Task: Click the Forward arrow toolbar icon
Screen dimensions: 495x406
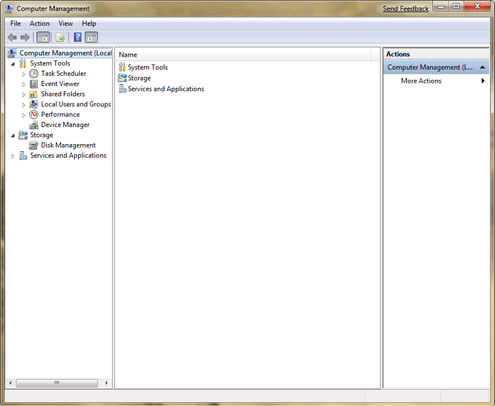Action: point(25,37)
